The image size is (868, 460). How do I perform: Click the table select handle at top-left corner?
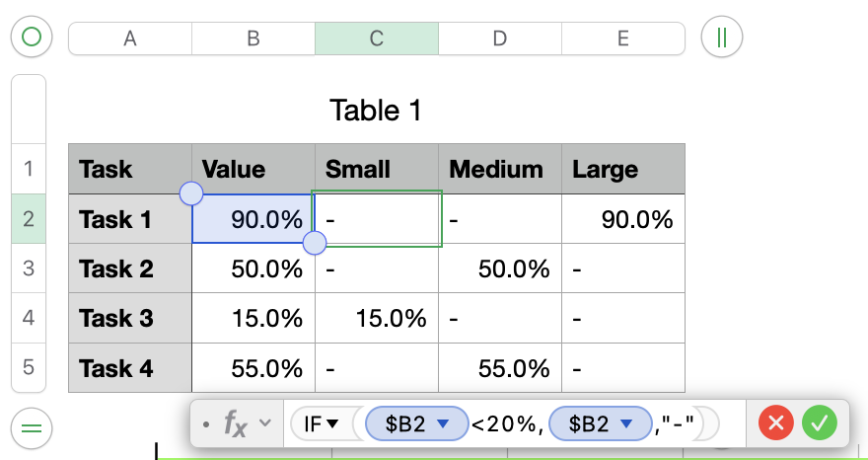pyautogui.click(x=32, y=38)
